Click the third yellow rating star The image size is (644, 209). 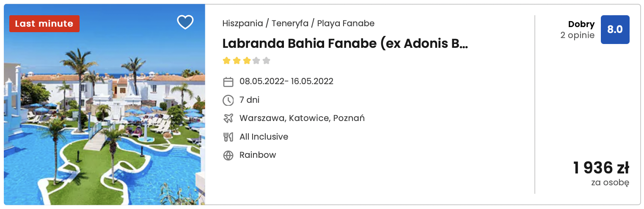(x=246, y=60)
